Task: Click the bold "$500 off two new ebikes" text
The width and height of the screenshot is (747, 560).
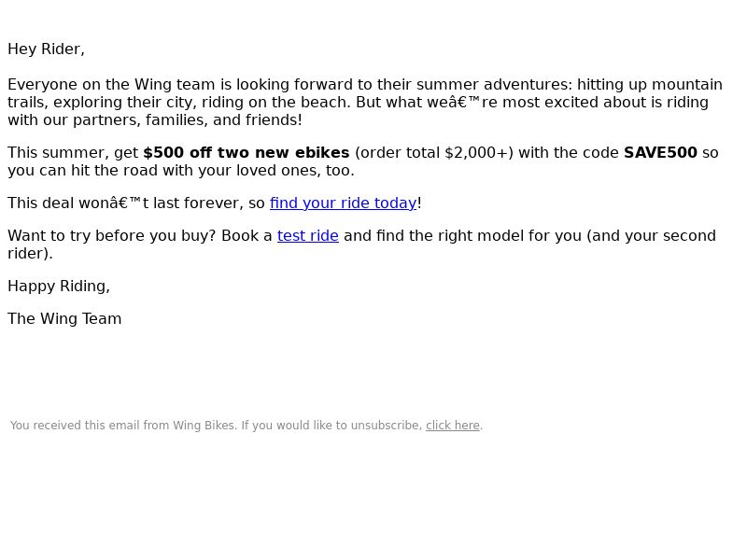Action: 247,153
